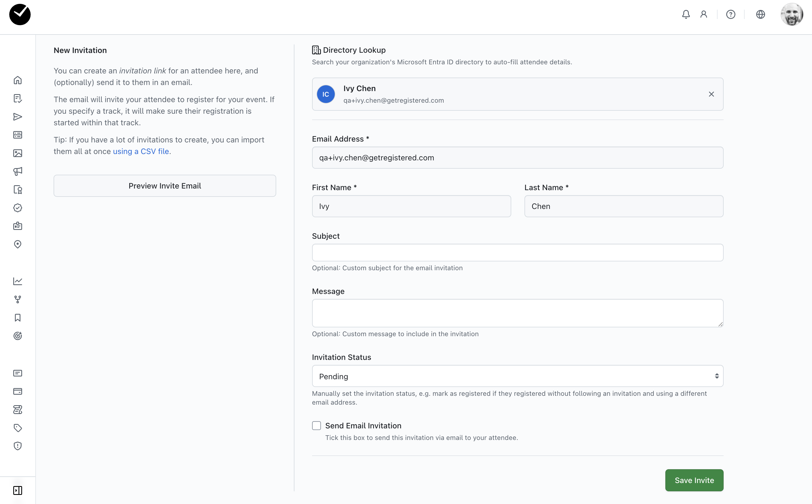The image size is (812, 504).
Task: Click the megaphone icon in the sidebar
Action: click(x=18, y=171)
